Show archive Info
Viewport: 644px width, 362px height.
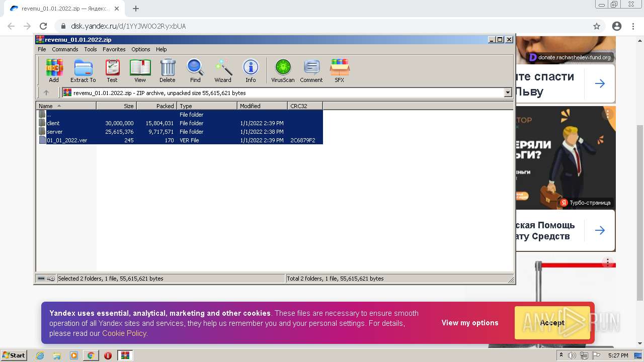251,70
